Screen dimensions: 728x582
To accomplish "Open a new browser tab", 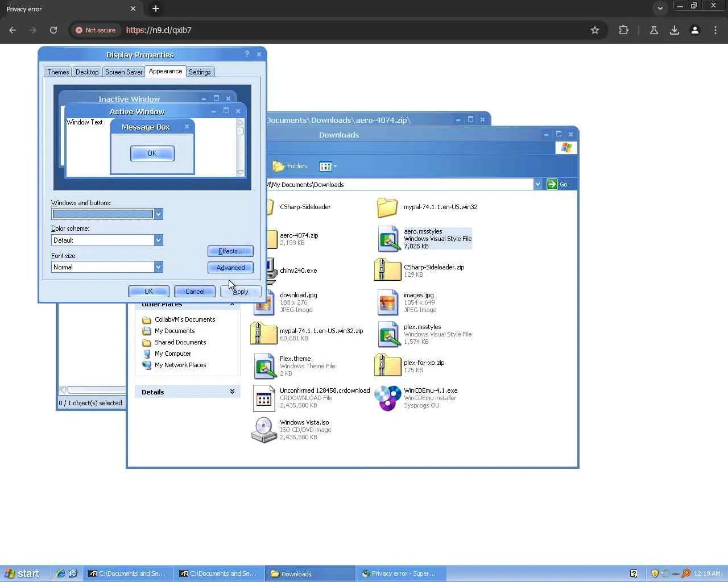I will (x=156, y=9).
